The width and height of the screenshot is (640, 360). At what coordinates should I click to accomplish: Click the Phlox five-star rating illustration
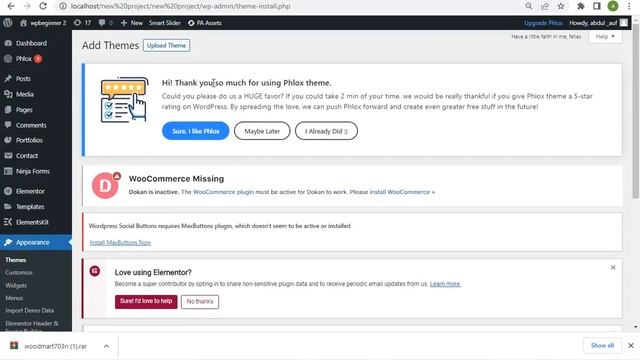coord(124,100)
